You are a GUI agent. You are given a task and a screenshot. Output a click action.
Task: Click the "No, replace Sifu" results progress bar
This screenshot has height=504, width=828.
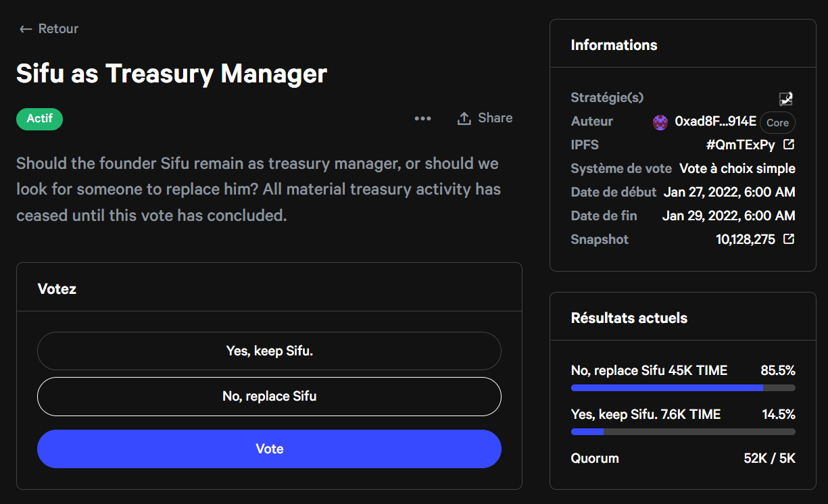[x=683, y=388]
